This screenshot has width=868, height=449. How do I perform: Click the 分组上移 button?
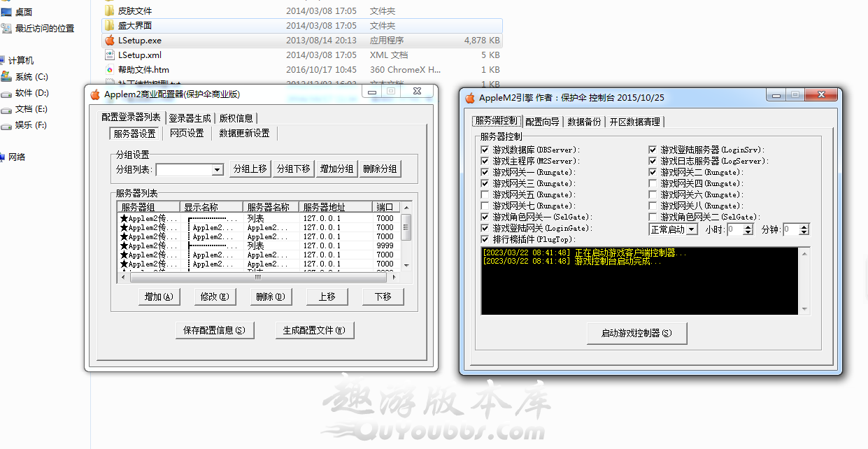[250, 169]
